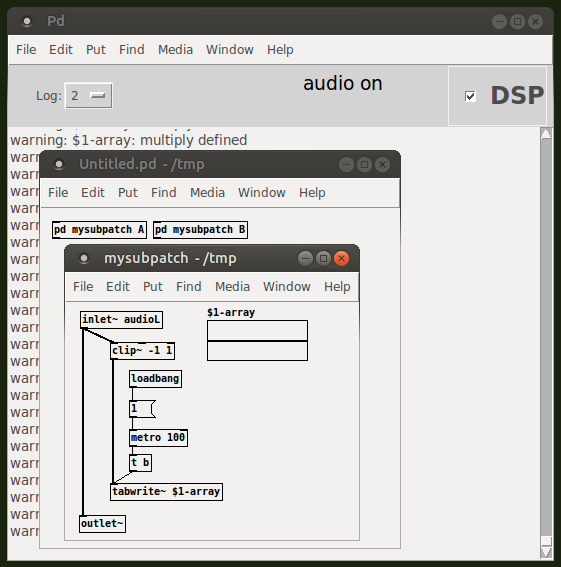Click the window menu icon in mysubpatch title bar
Image resolution: width=561 pixels, height=567 pixels.
click(x=84, y=259)
